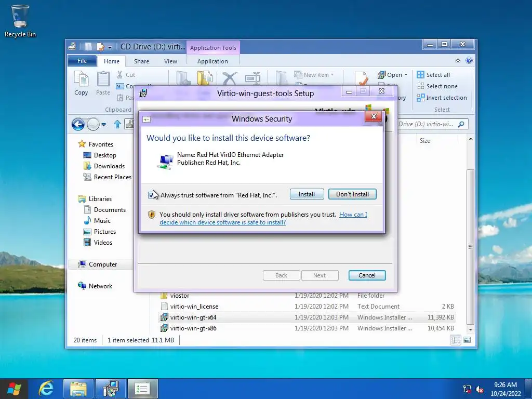The image size is (532, 399).
Task: Check Always trust software from Red Hat checkbox
Action: coord(151,195)
